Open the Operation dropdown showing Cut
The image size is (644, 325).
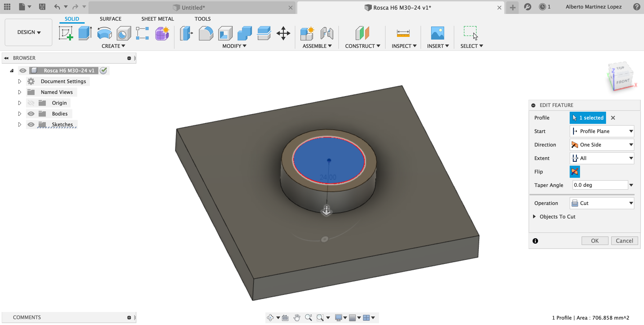(602, 203)
